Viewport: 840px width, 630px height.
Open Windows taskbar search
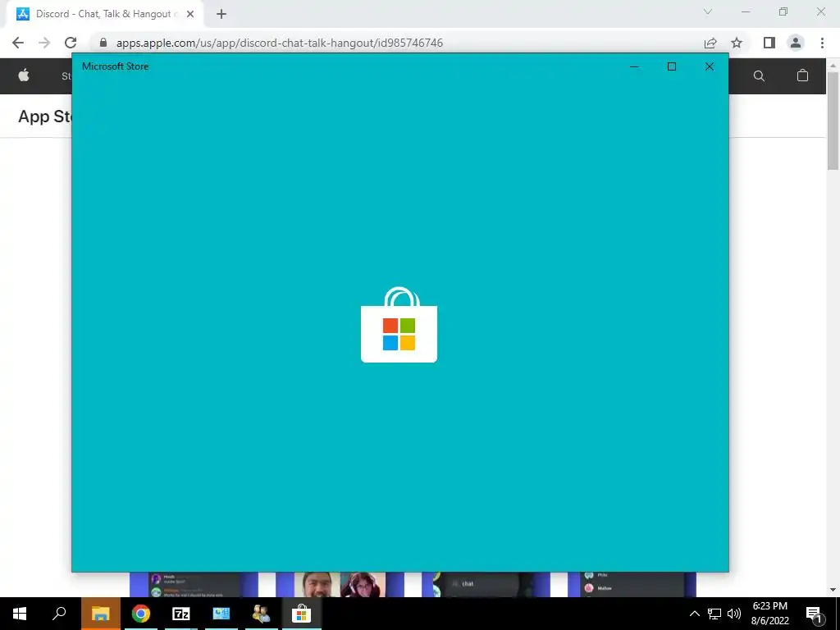pos(59,614)
